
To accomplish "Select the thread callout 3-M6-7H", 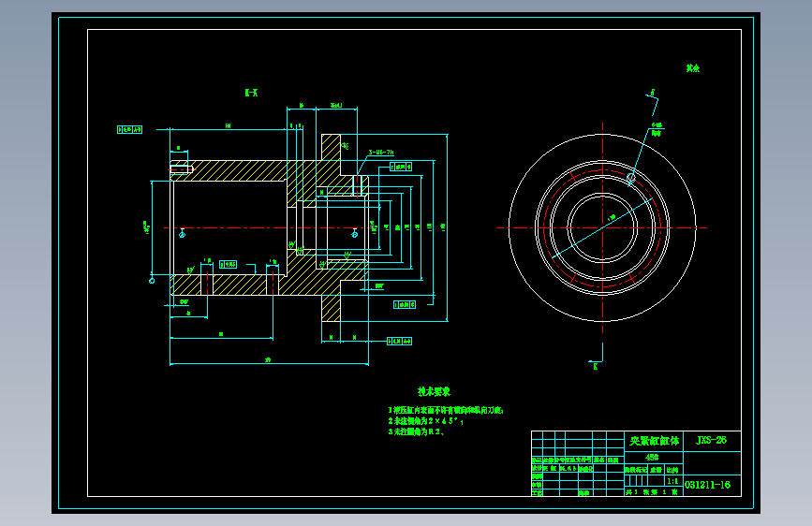I will 381,153.
